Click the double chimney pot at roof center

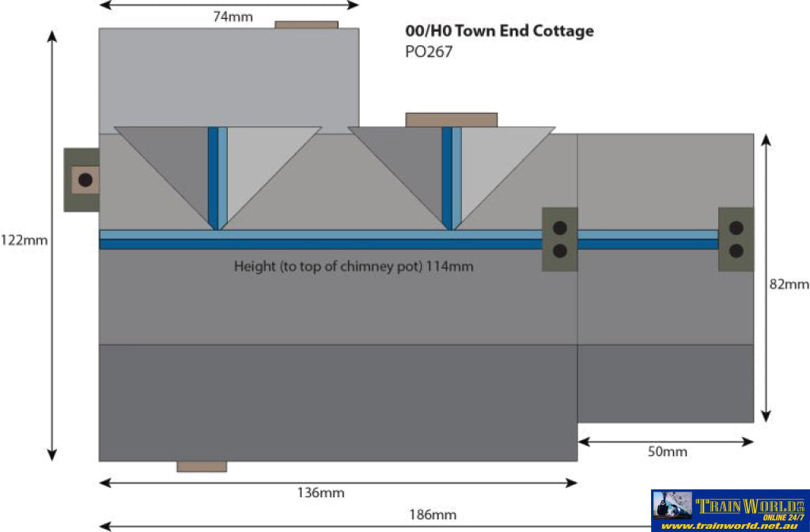click(x=559, y=240)
